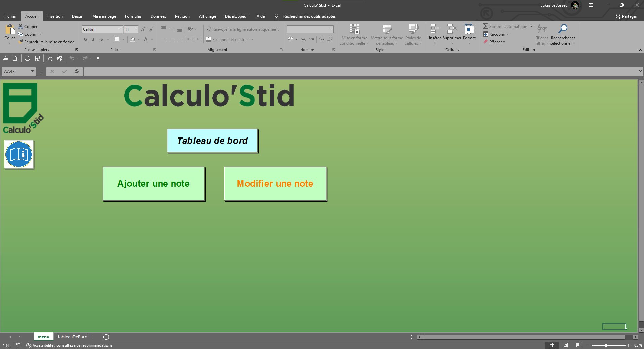The width and height of the screenshot is (644, 349).
Task: Expand the Calibri font name dropdown
Action: tap(121, 29)
